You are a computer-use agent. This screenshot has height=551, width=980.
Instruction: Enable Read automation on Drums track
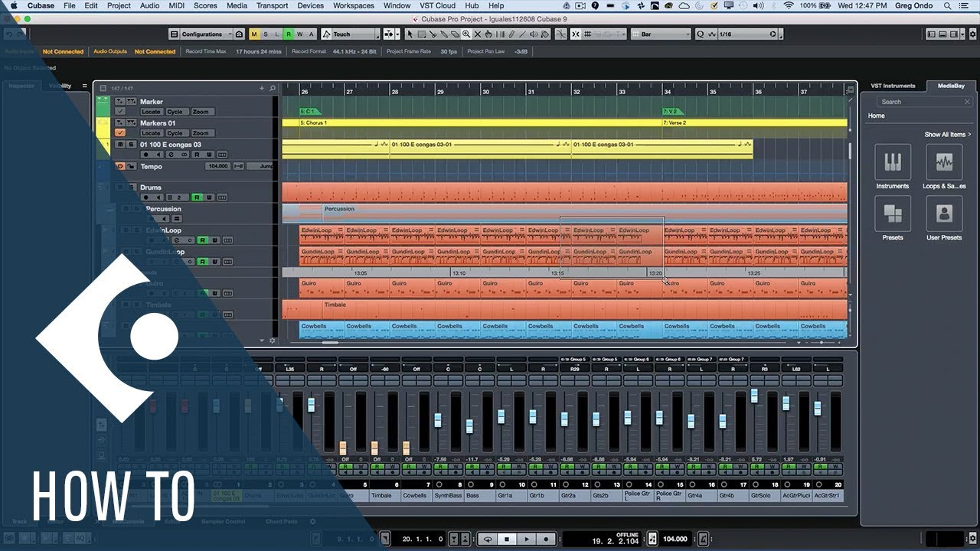(196, 197)
